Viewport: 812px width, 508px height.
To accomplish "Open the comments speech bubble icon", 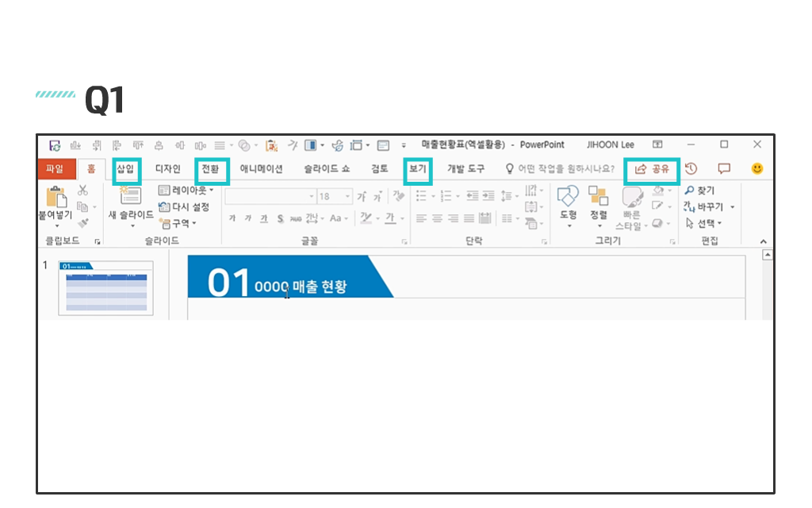I will pos(724,168).
